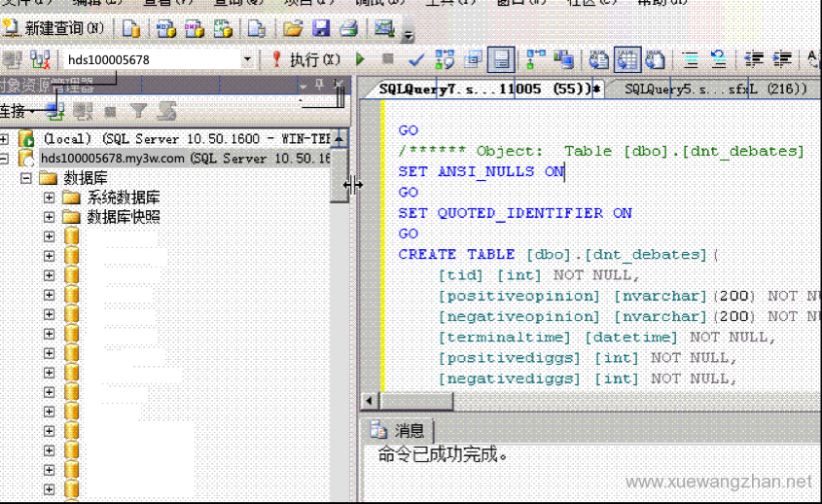Click the green debug play icon

coord(361,59)
